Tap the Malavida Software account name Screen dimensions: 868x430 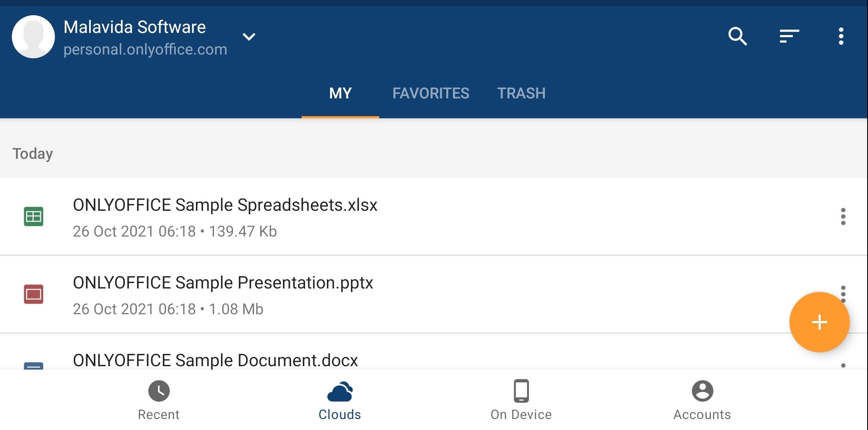(x=135, y=27)
